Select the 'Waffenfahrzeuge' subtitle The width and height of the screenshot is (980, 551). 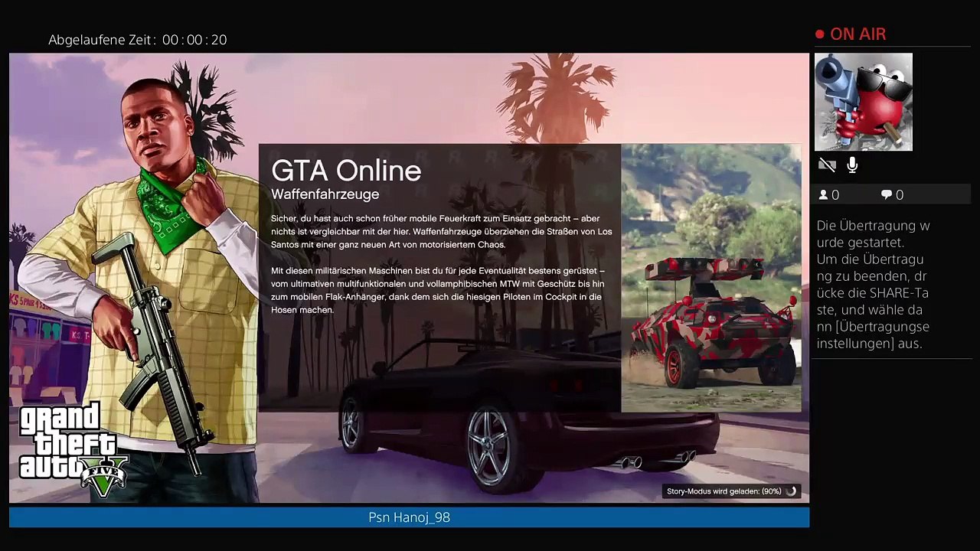coord(325,194)
